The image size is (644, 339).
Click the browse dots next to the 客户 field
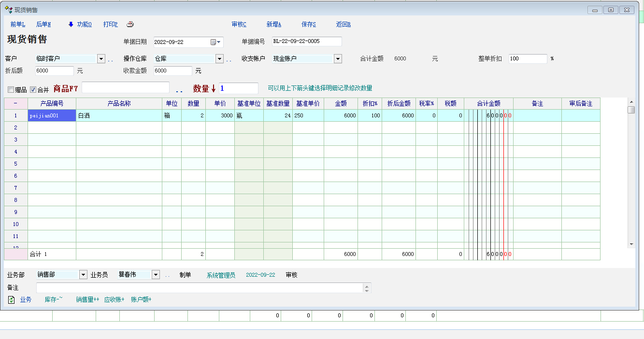(110, 59)
